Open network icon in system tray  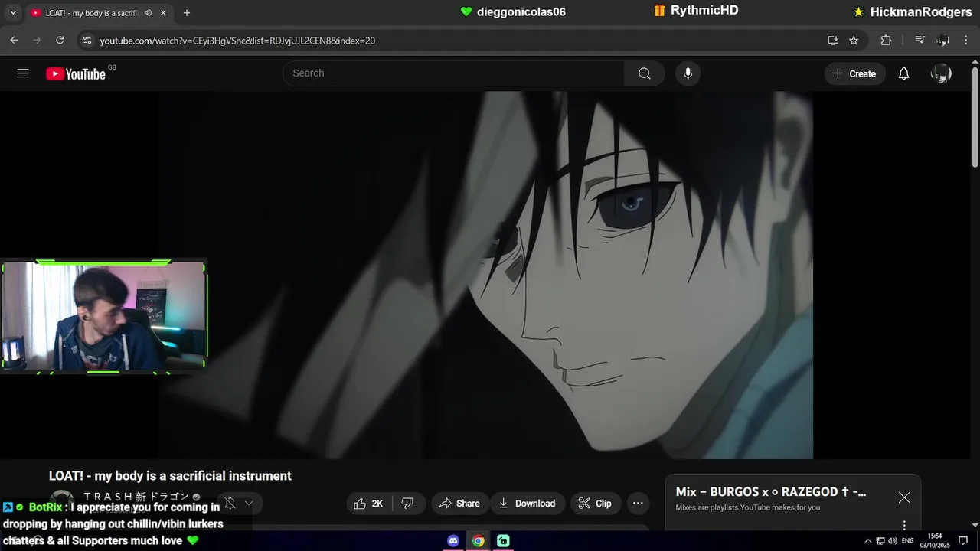tap(880, 541)
